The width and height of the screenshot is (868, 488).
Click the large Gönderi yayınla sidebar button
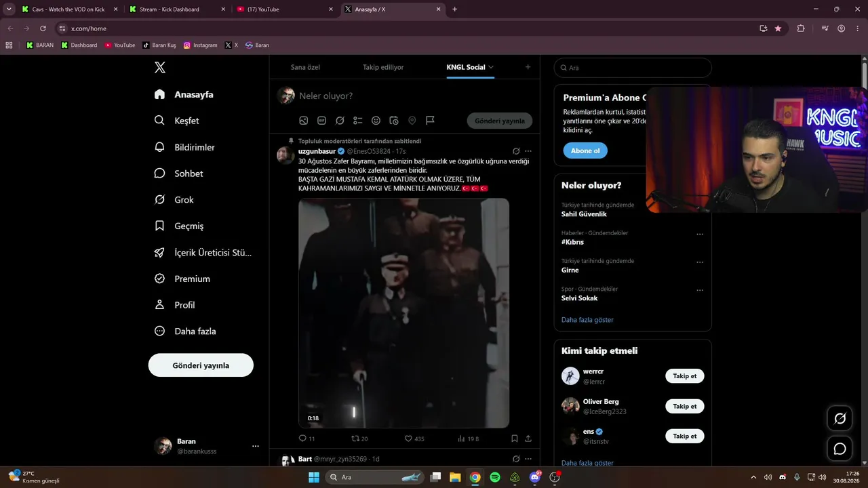[201, 365]
